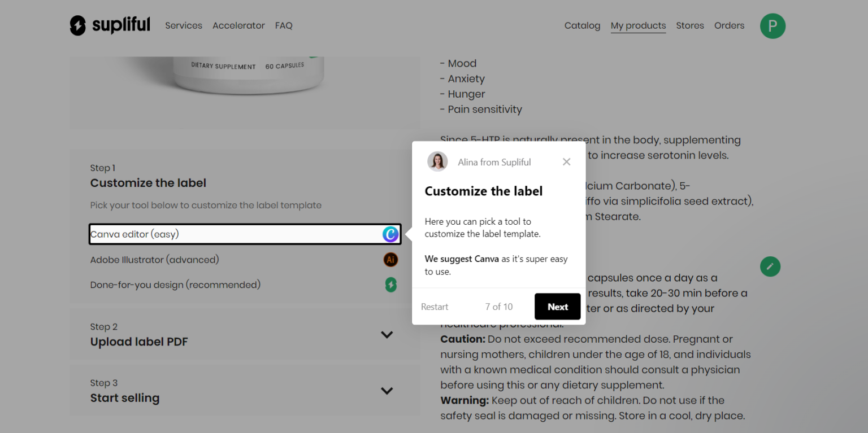Viewport: 868px width, 433px height.
Task: Go to the Catalog page
Action: [582, 25]
